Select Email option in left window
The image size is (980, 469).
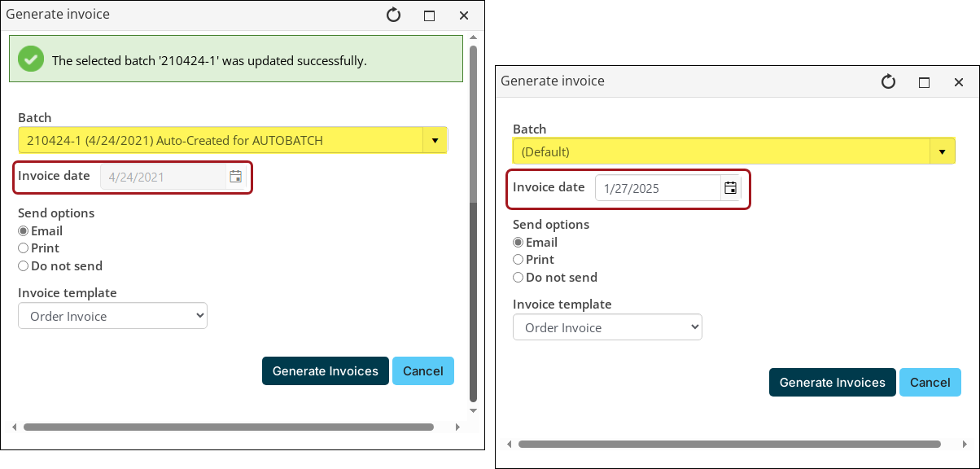(x=24, y=231)
